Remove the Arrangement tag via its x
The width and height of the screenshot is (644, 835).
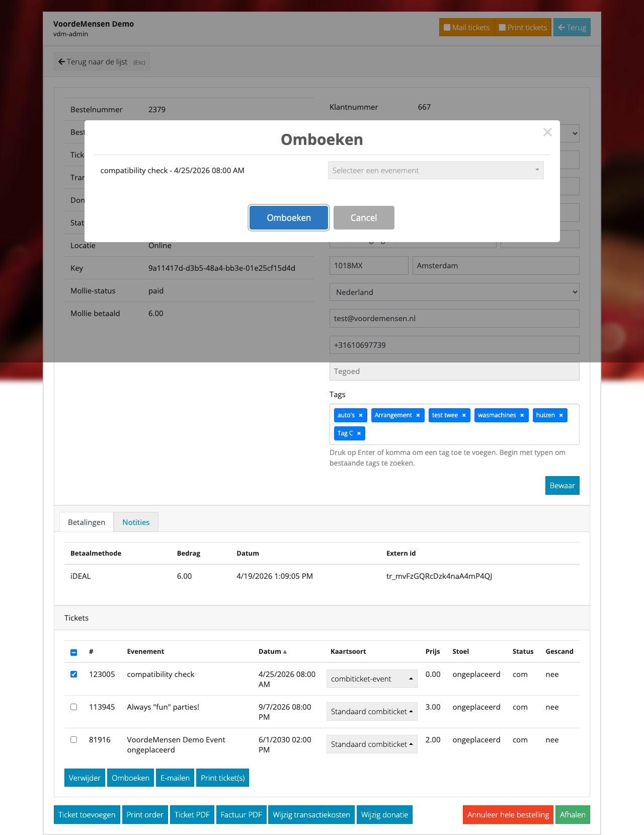click(x=418, y=415)
